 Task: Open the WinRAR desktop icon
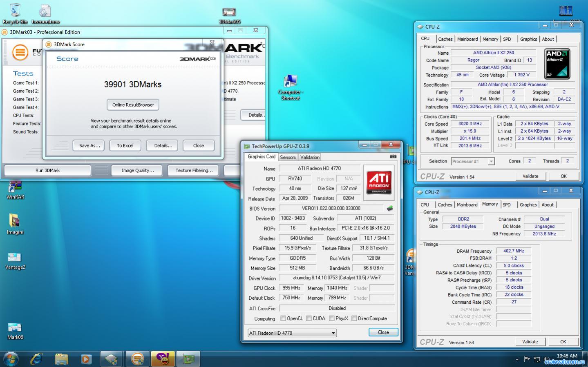pyautogui.click(x=15, y=190)
